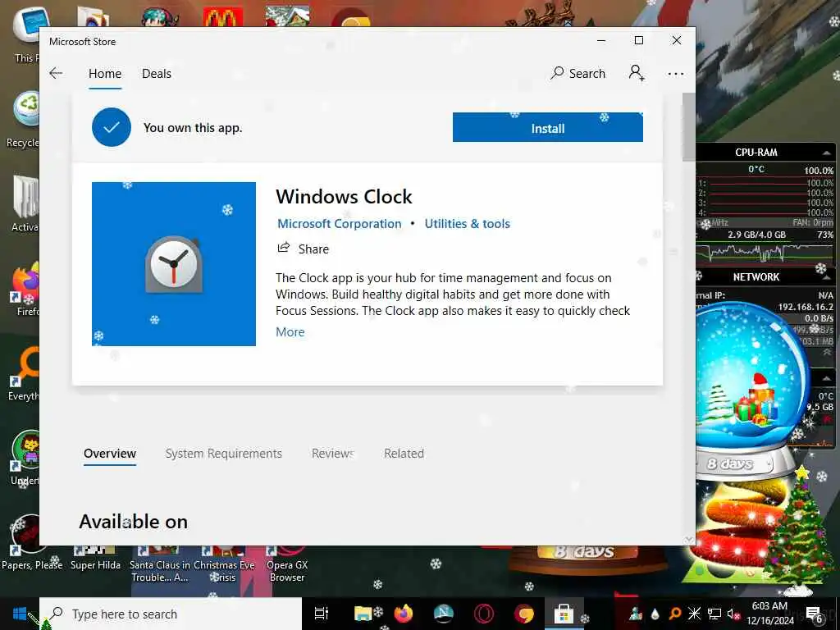Select the Recycle Bin desktop icon

[x=24, y=121]
